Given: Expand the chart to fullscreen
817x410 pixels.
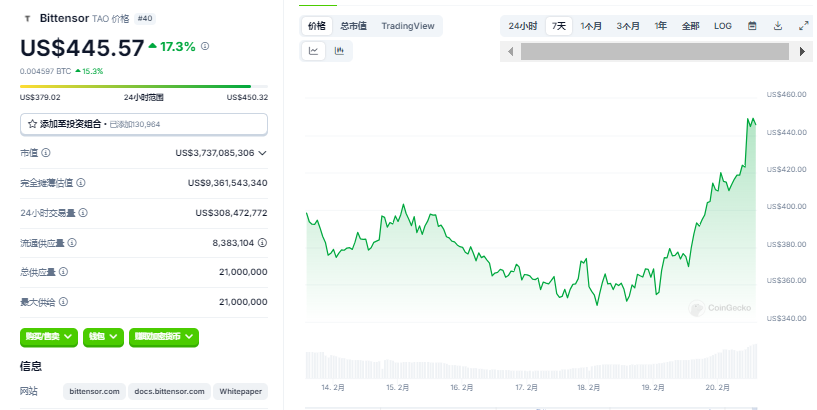Looking at the screenshot, I should tap(803, 26).
